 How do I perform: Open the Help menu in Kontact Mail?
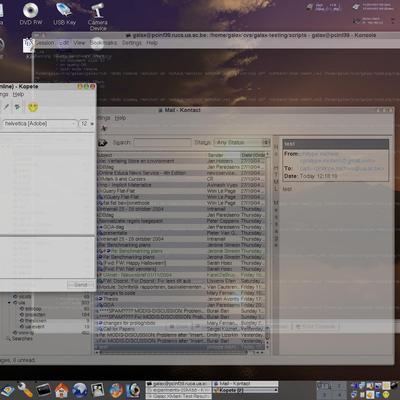(120, 118)
